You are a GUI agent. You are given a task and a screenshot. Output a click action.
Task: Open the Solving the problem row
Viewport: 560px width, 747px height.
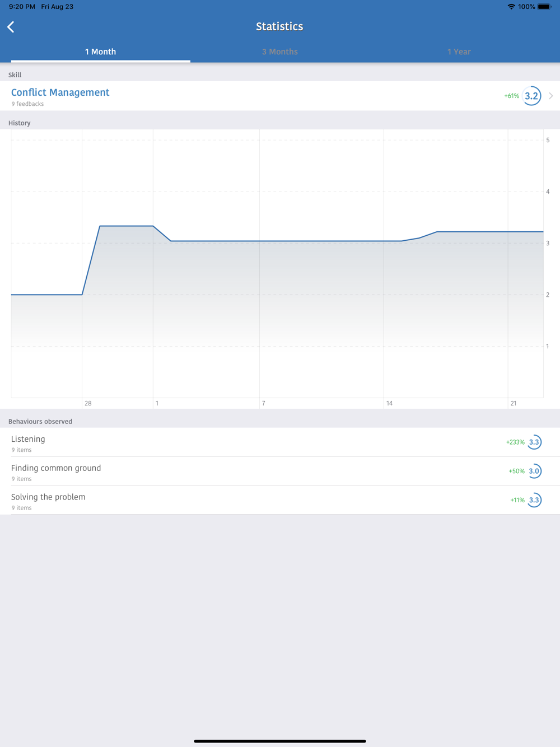point(280,501)
